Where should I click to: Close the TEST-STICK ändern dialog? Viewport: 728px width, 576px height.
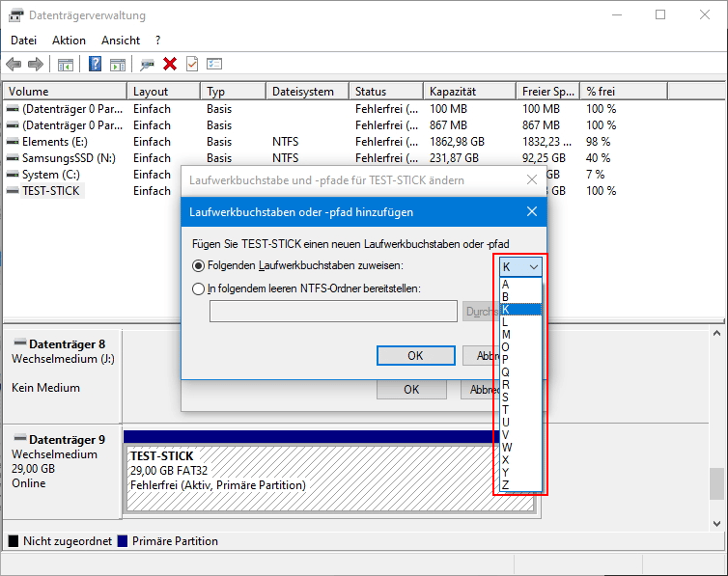[532, 180]
